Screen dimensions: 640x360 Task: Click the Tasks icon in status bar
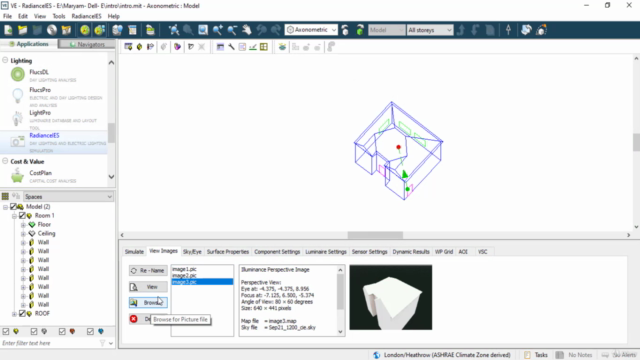tap(527, 355)
